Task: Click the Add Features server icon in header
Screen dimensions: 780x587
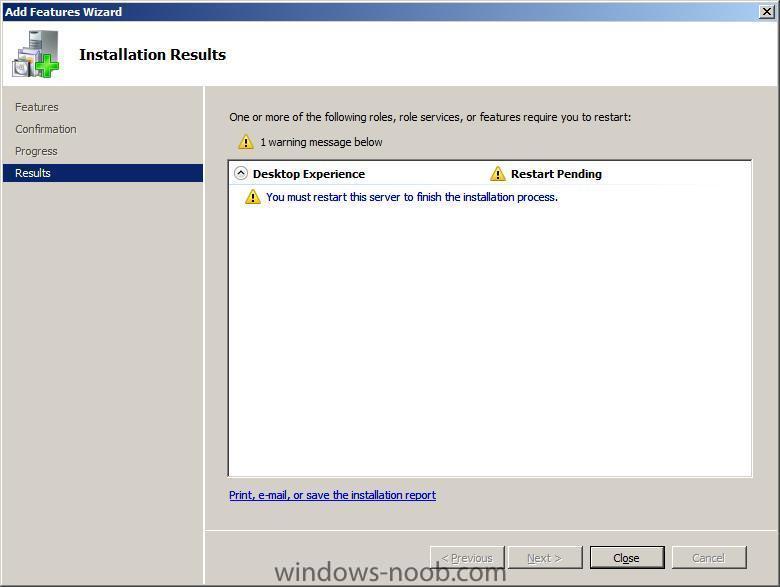Action: click(36, 54)
